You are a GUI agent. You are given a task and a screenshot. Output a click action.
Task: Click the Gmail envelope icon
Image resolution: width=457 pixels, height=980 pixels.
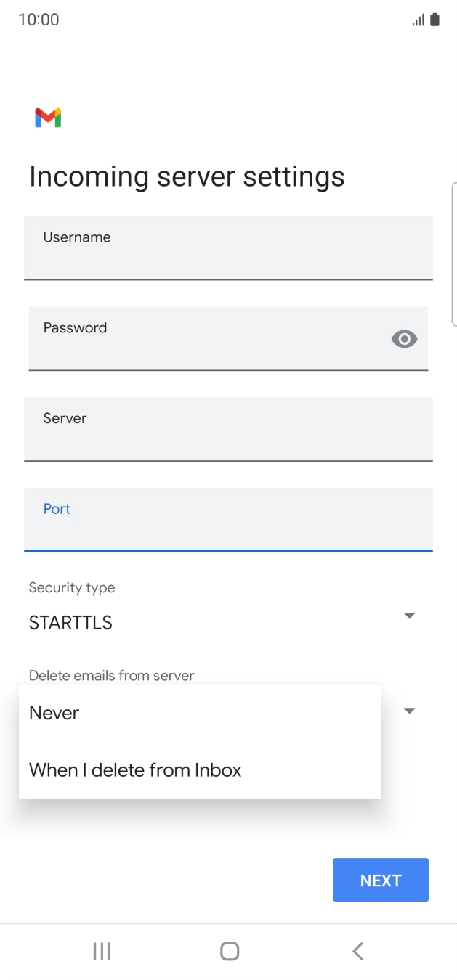click(x=46, y=117)
